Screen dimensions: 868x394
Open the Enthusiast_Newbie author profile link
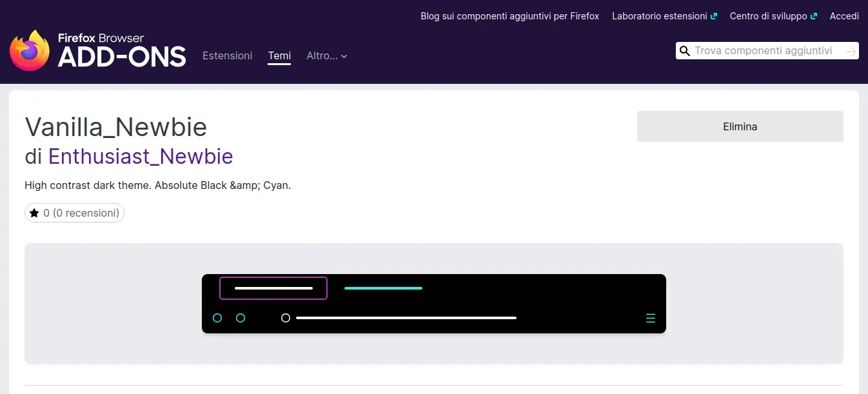141,156
